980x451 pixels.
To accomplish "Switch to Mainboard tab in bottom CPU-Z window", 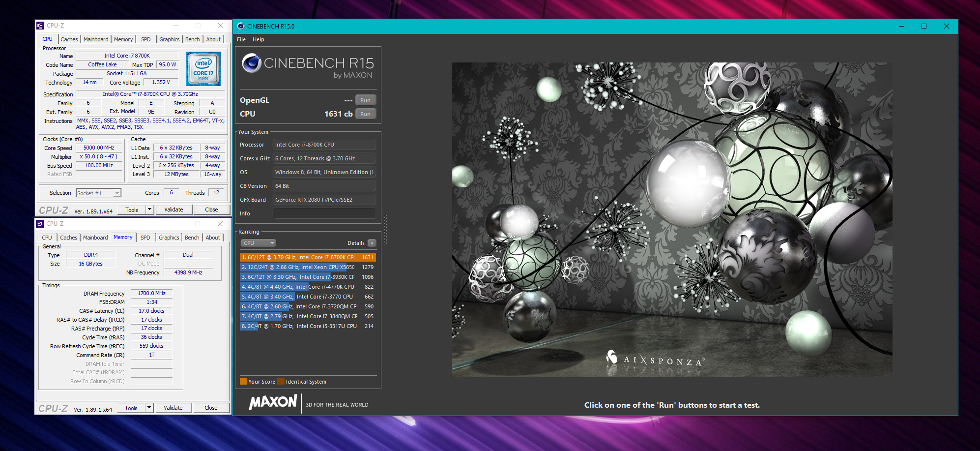I will tap(95, 238).
